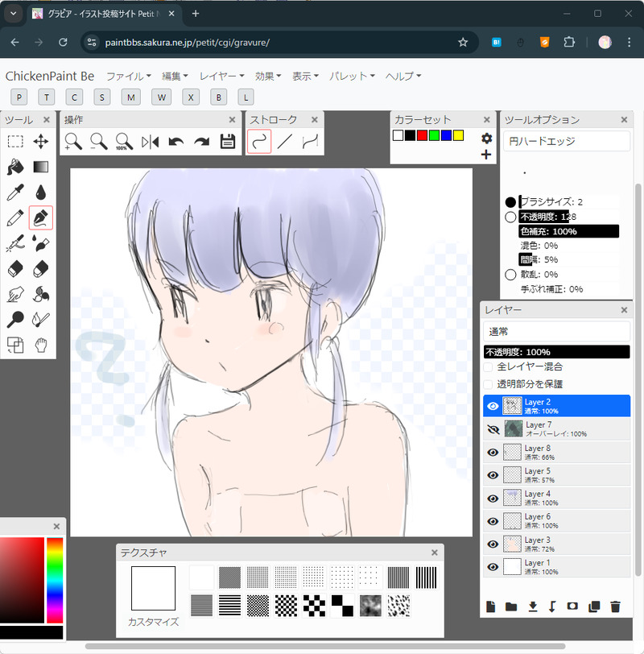Open color set settings gear
644x654 pixels.
(486, 138)
